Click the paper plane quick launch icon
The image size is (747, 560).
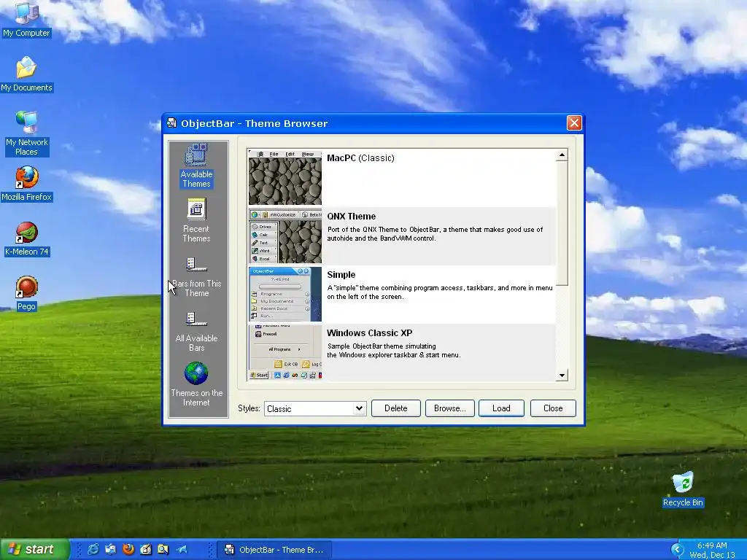pos(181,550)
